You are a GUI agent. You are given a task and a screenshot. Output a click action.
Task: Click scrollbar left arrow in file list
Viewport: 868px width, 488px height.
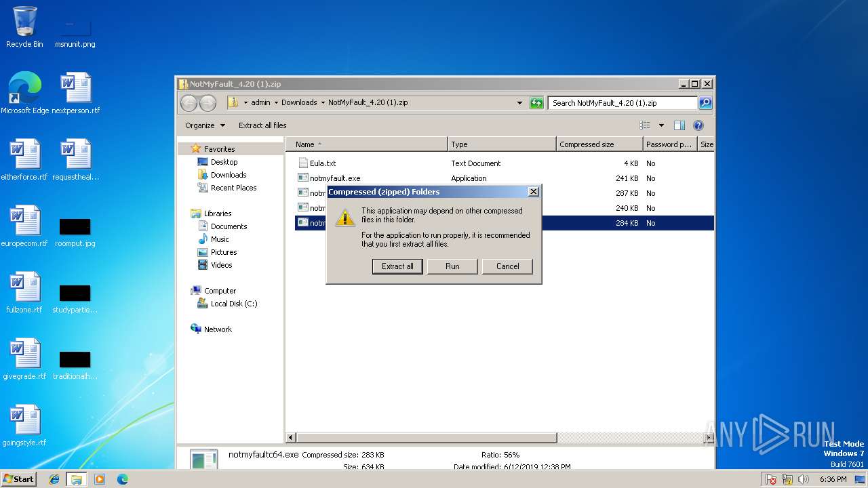tap(291, 438)
